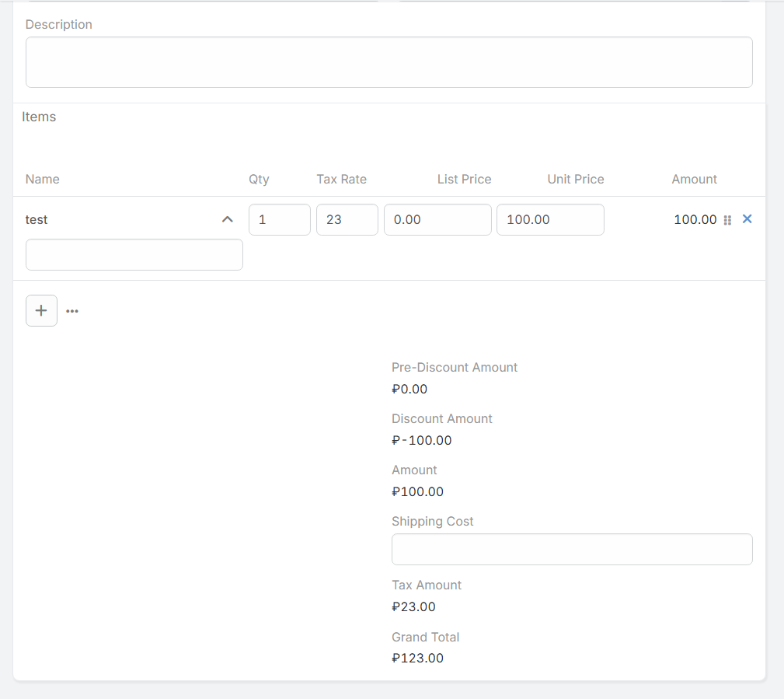Click the Grand Total value ₱123.00
Image resolution: width=784 pixels, height=699 pixels.
[418, 658]
